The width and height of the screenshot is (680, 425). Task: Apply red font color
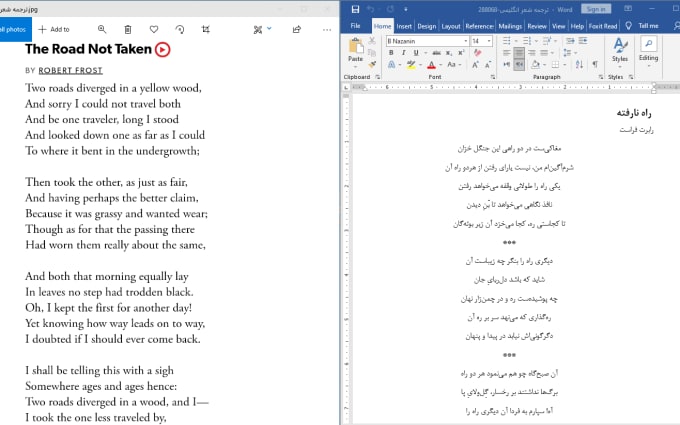coord(431,65)
